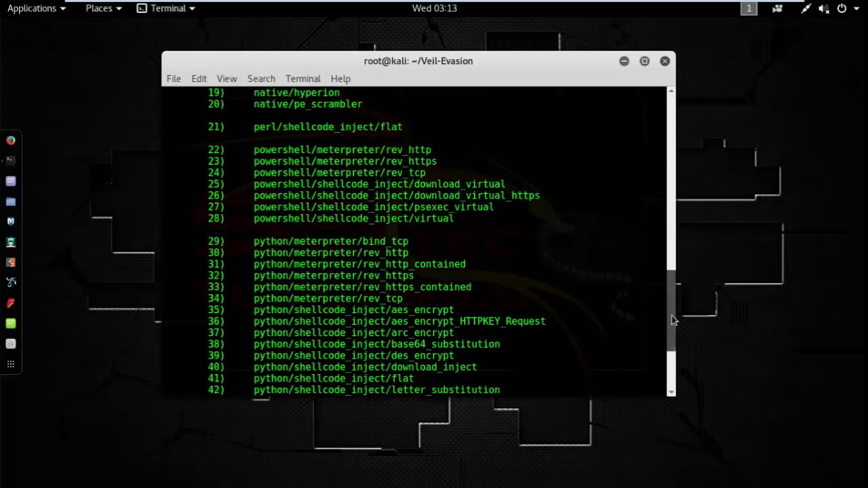Click the native/pe_scrambler line
868x488 pixels.
[x=308, y=104]
